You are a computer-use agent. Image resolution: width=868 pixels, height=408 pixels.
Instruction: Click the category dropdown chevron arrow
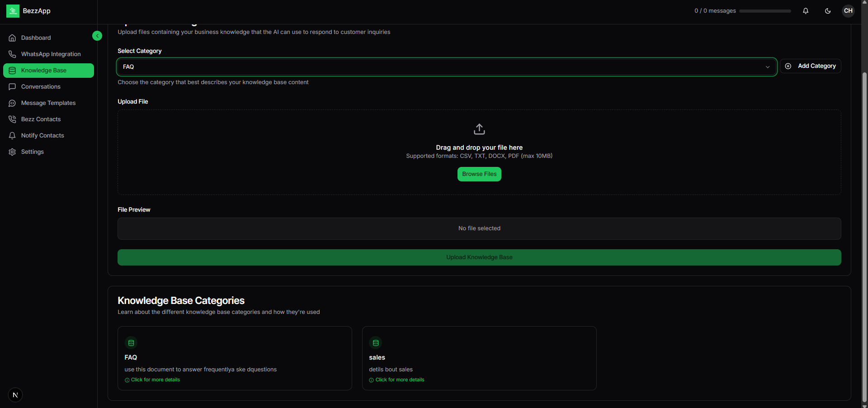(x=767, y=67)
